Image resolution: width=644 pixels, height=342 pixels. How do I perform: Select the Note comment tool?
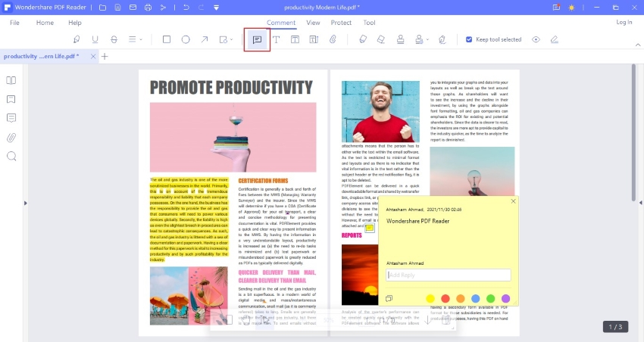257,39
